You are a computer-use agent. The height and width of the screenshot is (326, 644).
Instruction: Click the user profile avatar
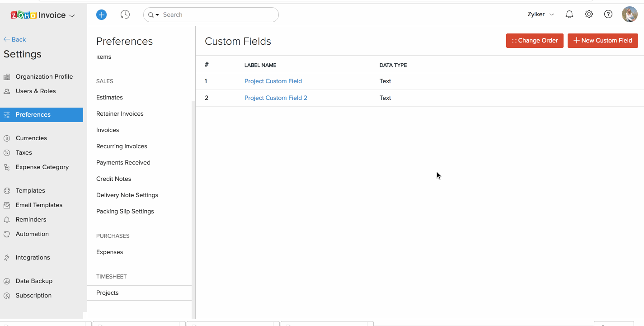click(x=630, y=14)
